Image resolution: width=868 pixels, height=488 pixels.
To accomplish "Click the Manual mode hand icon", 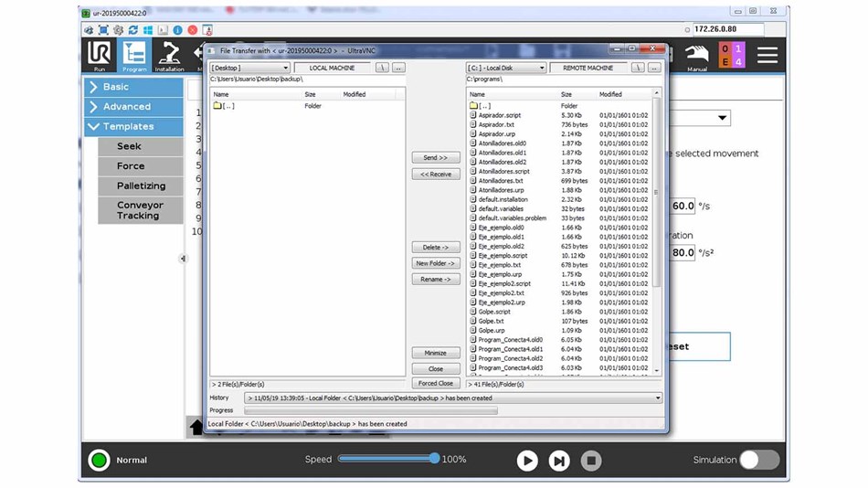I will (x=697, y=56).
